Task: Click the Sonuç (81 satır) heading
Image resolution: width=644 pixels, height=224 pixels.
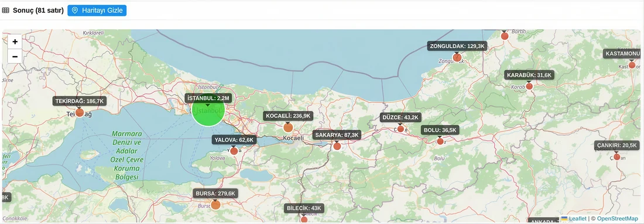Action: [x=38, y=11]
